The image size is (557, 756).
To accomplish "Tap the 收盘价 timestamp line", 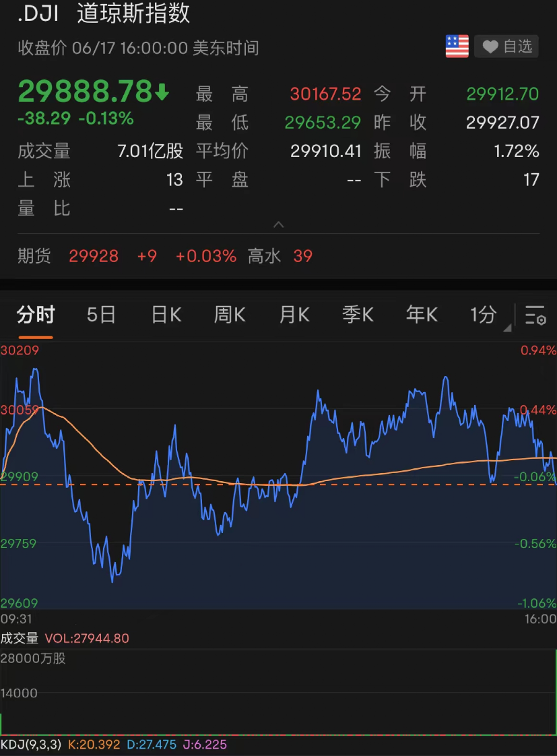I will coord(138,49).
